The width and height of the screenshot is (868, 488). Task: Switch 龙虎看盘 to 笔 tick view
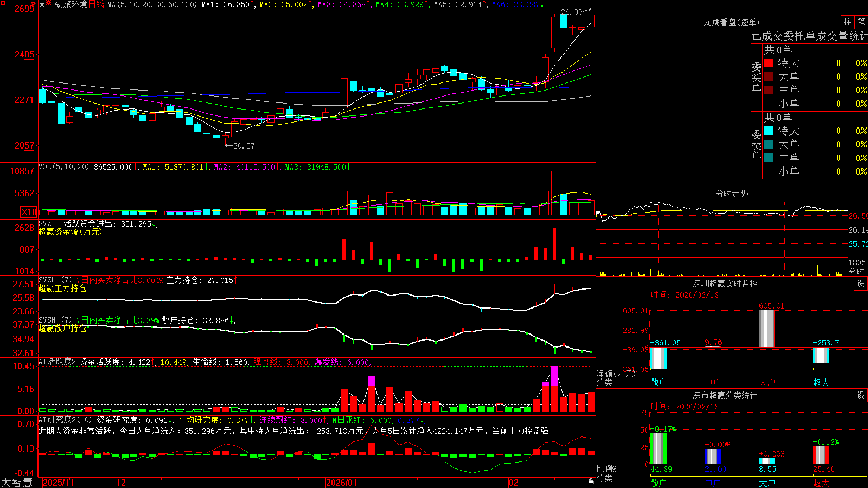click(861, 22)
